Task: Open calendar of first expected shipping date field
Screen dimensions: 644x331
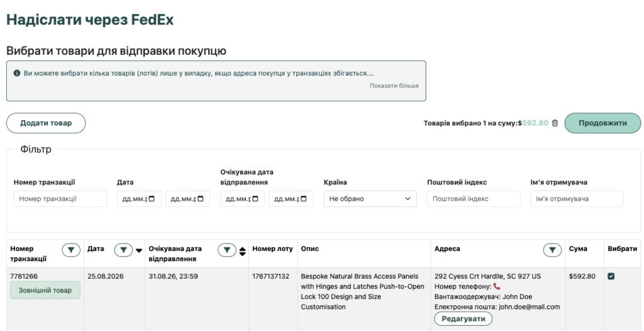Action: click(x=255, y=199)
